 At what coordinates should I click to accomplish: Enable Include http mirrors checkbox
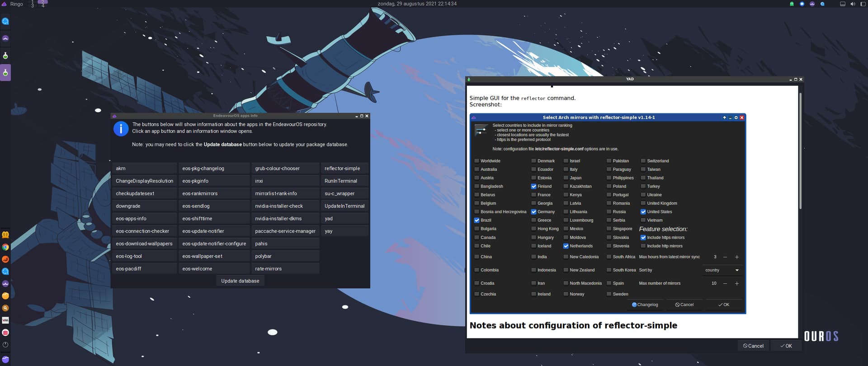point(643,246)
